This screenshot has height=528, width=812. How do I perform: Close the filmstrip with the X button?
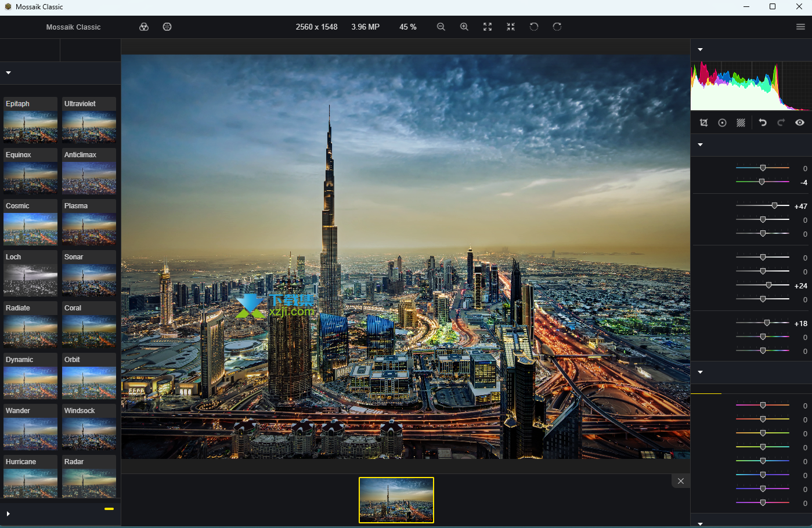tap(681, 481)
